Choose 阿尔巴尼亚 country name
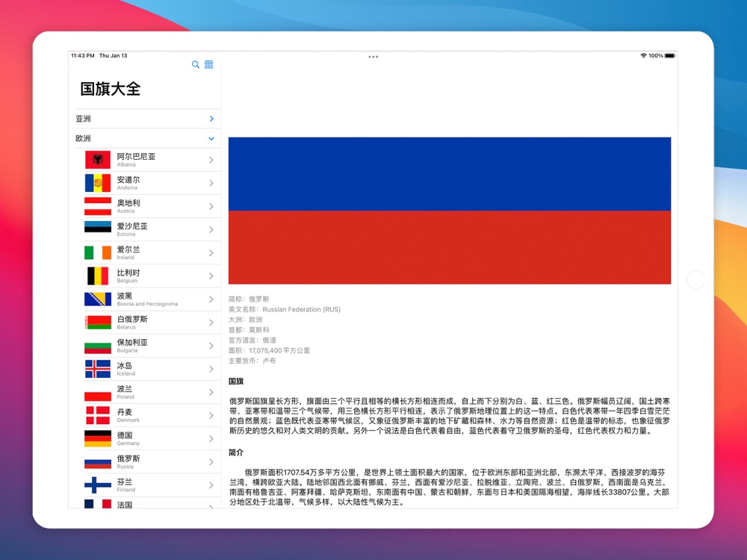Image resolution: width=747 pixels, height=560 pixels. coord(136,156)
